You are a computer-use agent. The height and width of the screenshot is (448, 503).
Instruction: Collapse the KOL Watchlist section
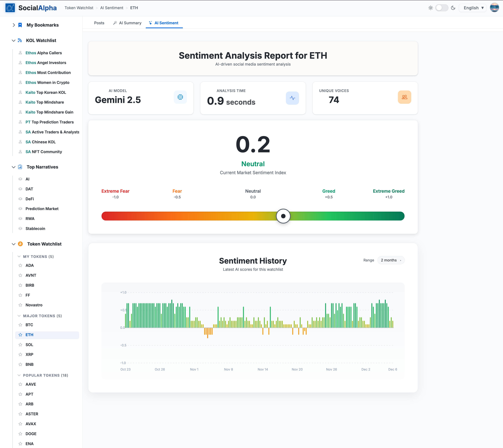tap(14, 40)
